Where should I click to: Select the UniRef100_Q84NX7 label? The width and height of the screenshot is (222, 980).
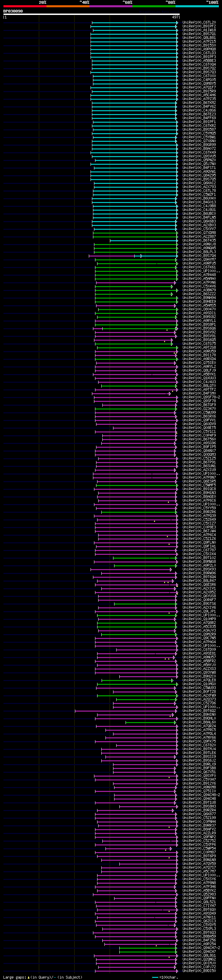pyautogui.click(x=199, y=451)
